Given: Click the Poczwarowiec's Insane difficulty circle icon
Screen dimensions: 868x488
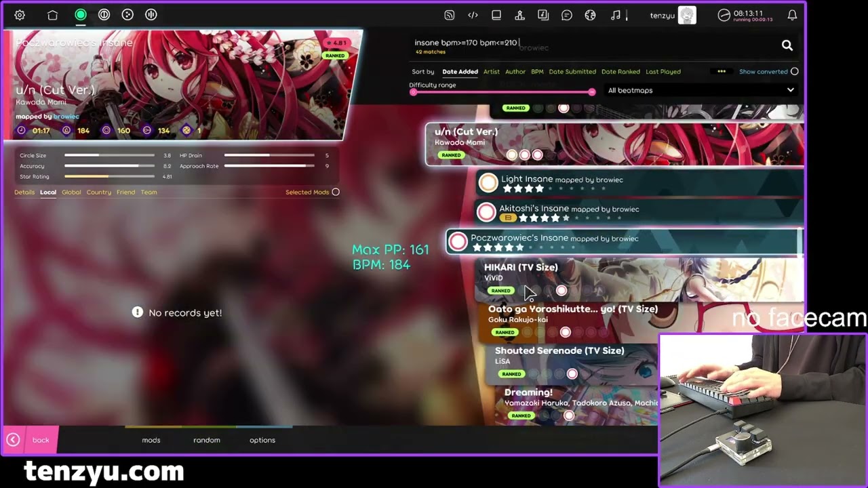Looking at the screenshot, I should pos(458,241).
